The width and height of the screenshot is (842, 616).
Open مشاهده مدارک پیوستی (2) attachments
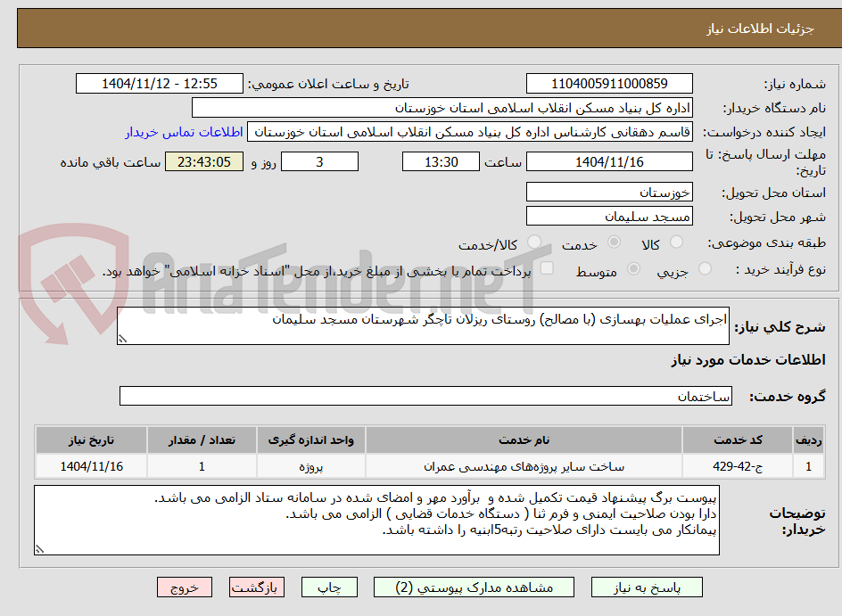pos(474,587)
